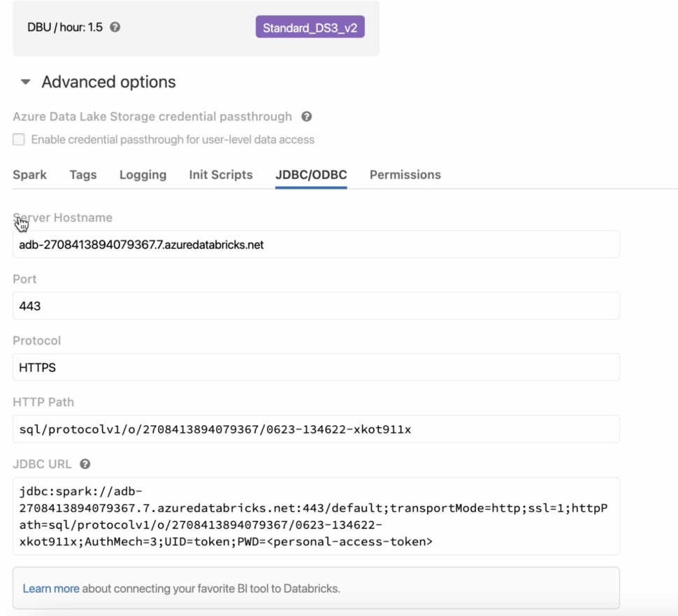
Task: Click the JDBC URL help icon
Action: click(x=85, y=464)
